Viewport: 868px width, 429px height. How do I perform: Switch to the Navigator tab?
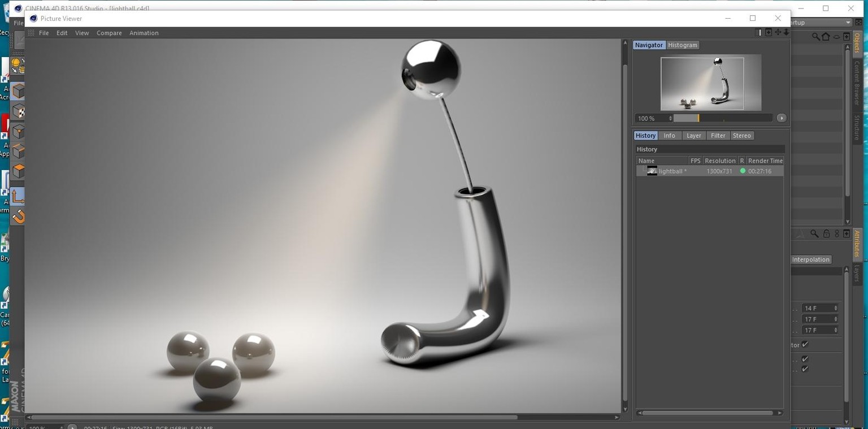649,45
